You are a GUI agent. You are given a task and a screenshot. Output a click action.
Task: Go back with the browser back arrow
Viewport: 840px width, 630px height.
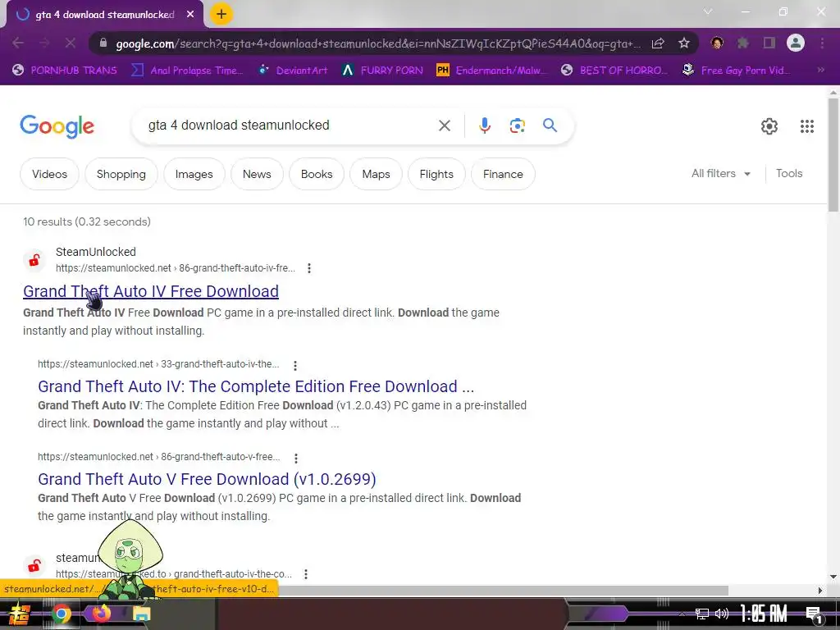[x=18, y=43]
